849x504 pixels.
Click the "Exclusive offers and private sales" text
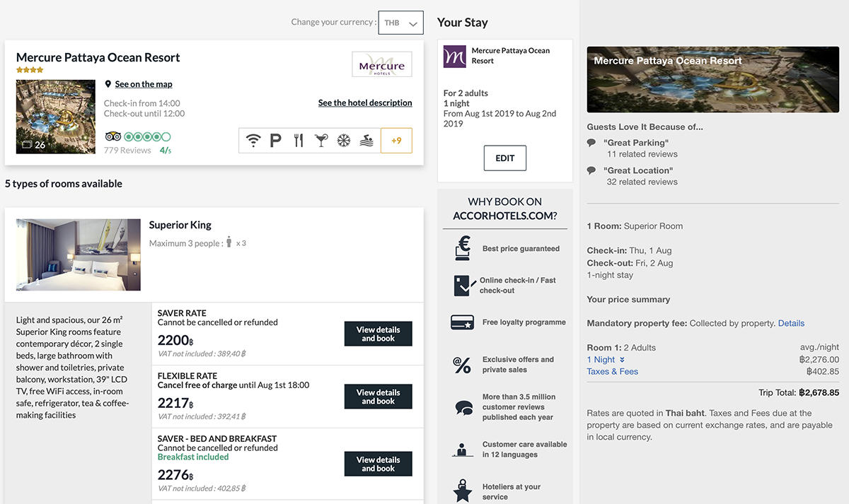pyautogui.click(x=518, y=365)
